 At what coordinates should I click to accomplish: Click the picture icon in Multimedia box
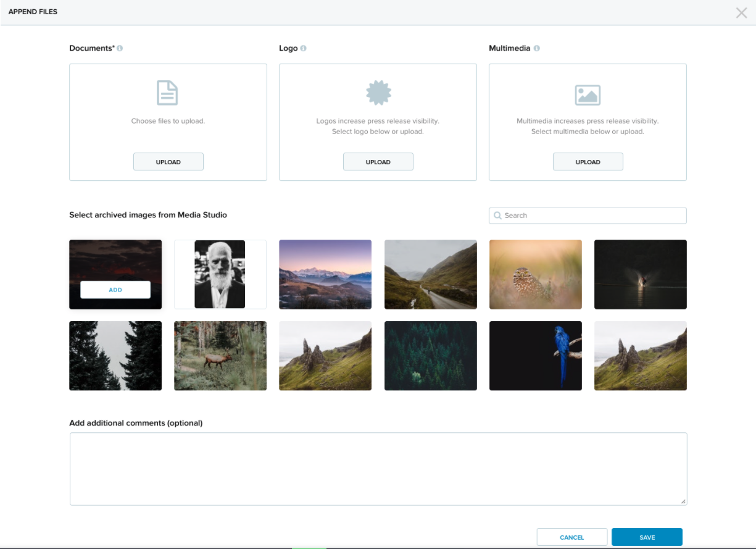coord(588,94)
